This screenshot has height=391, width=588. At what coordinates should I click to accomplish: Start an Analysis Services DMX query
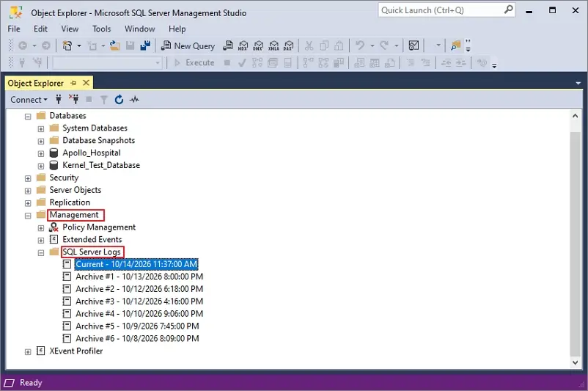tap(258, 45)
